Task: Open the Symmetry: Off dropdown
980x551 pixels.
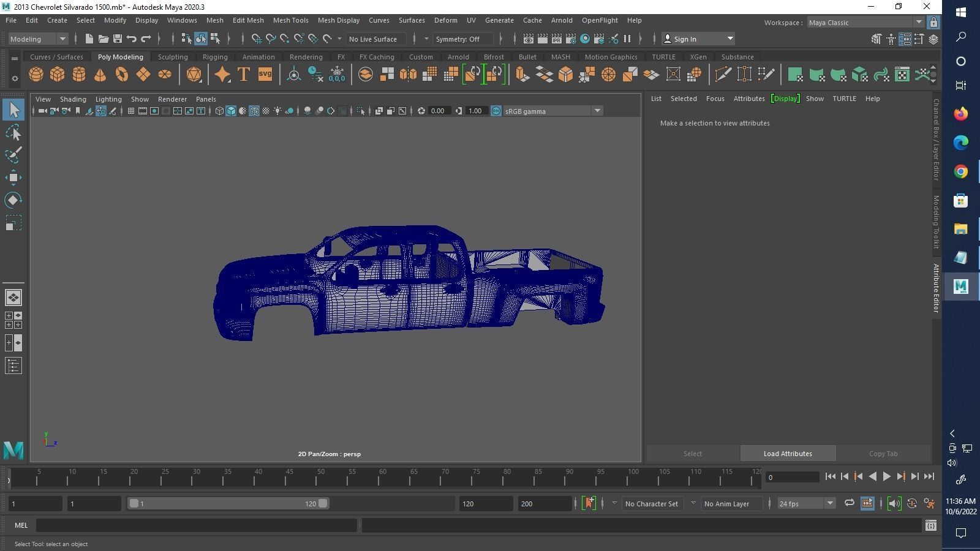Action: tap(462, 39)
